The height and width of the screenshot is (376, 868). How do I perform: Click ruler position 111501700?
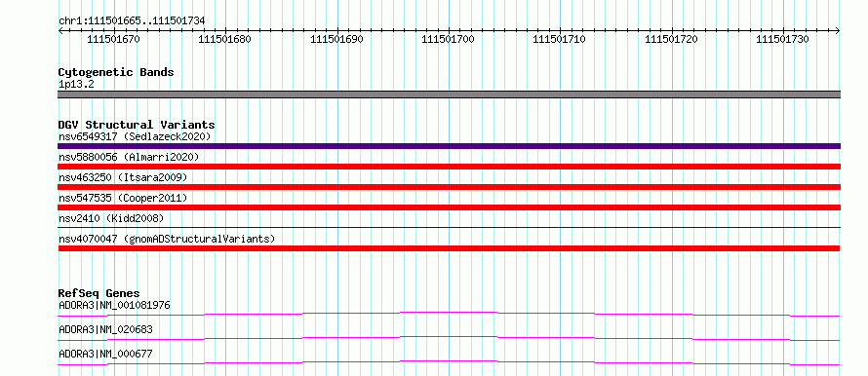(449, 39)
